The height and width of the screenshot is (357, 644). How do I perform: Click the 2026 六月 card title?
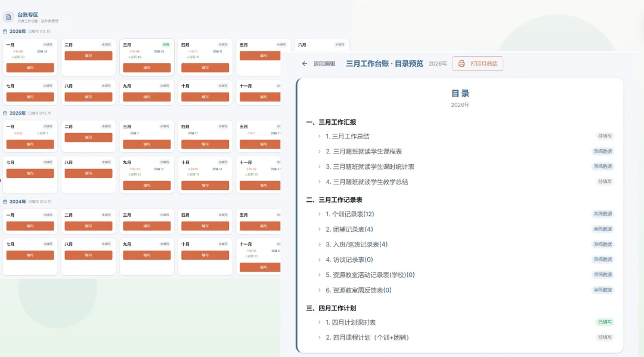[x=302, y=45]
